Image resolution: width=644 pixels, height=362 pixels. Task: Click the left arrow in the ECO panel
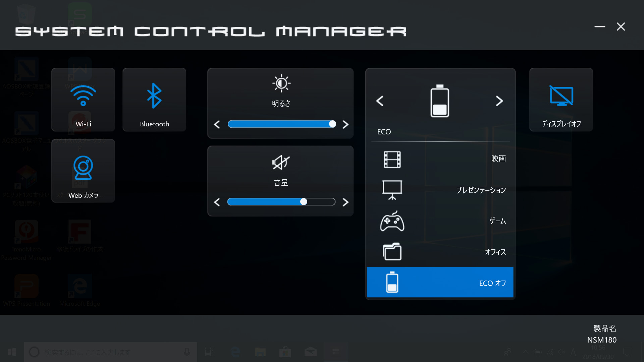380,101
